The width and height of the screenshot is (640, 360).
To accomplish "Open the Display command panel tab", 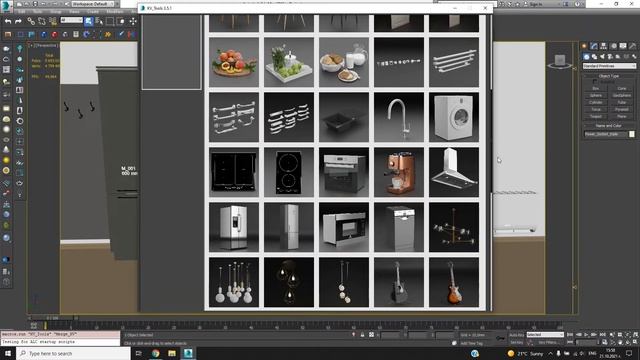I will (623, 46).
